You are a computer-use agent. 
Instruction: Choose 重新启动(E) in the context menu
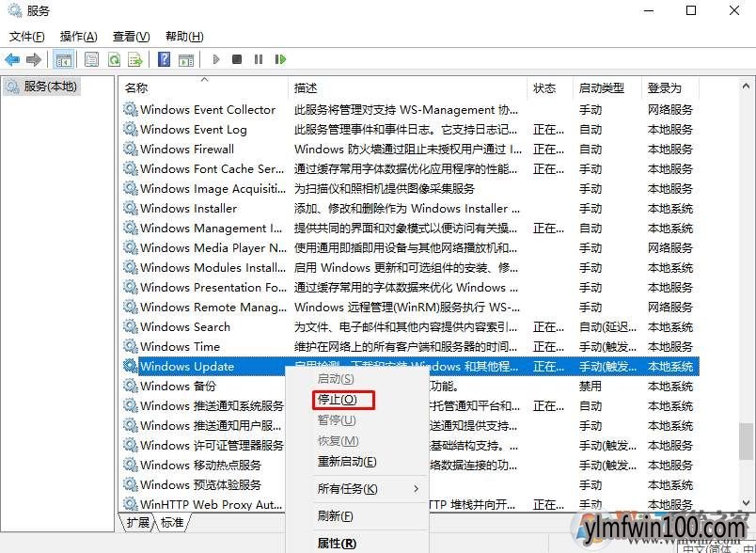pos(347,462)
